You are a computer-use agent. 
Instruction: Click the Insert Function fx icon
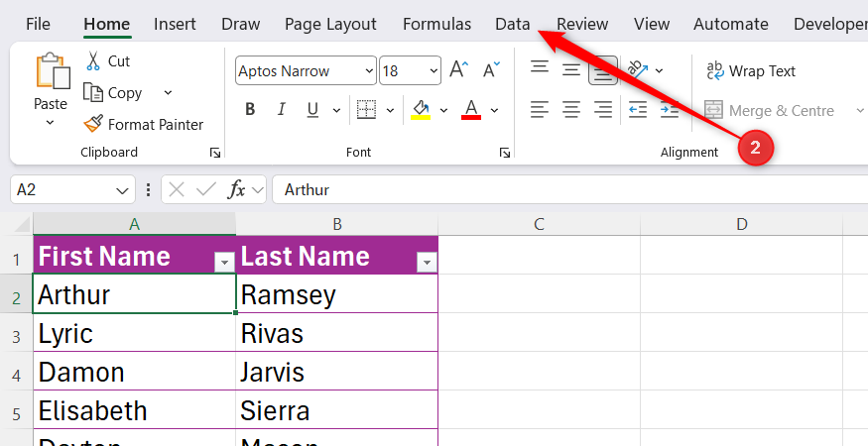(236, 190)
